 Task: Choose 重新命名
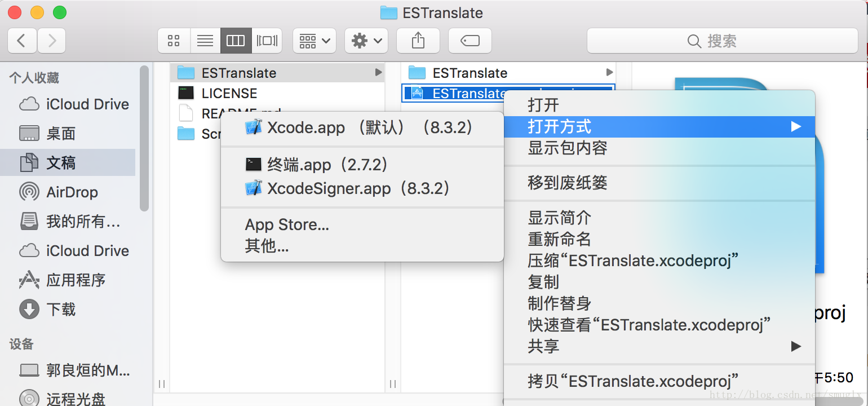pyautogui.click(x=659, y=239)
